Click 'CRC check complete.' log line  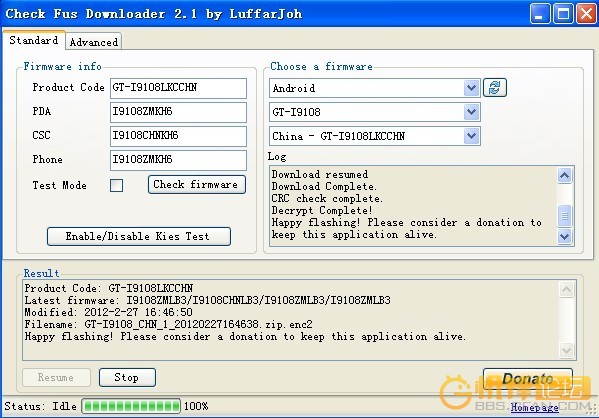click(x=327, y=199)
